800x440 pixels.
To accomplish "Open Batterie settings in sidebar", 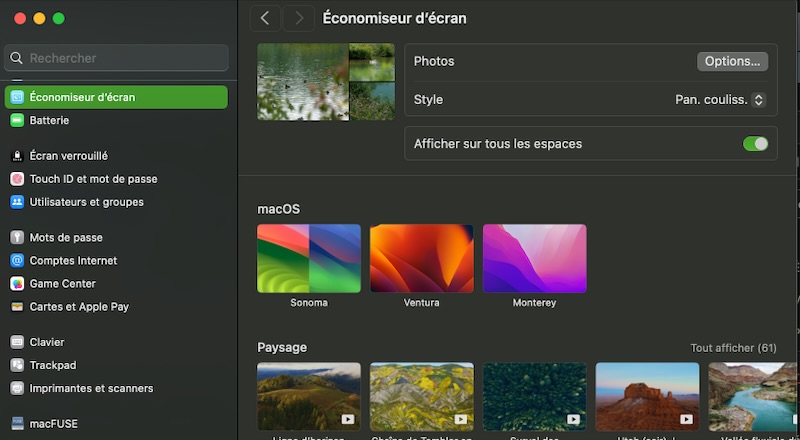I will [49, 120].
